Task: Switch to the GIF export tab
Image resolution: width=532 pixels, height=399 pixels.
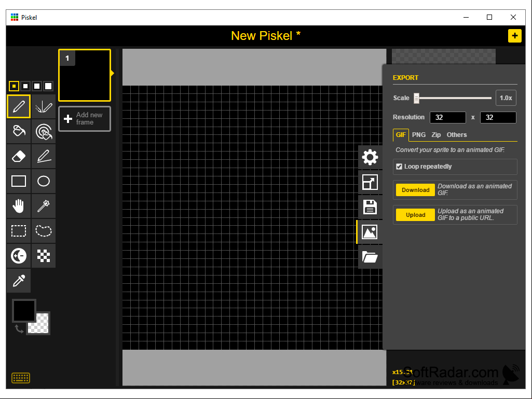Action: (401, 135)
